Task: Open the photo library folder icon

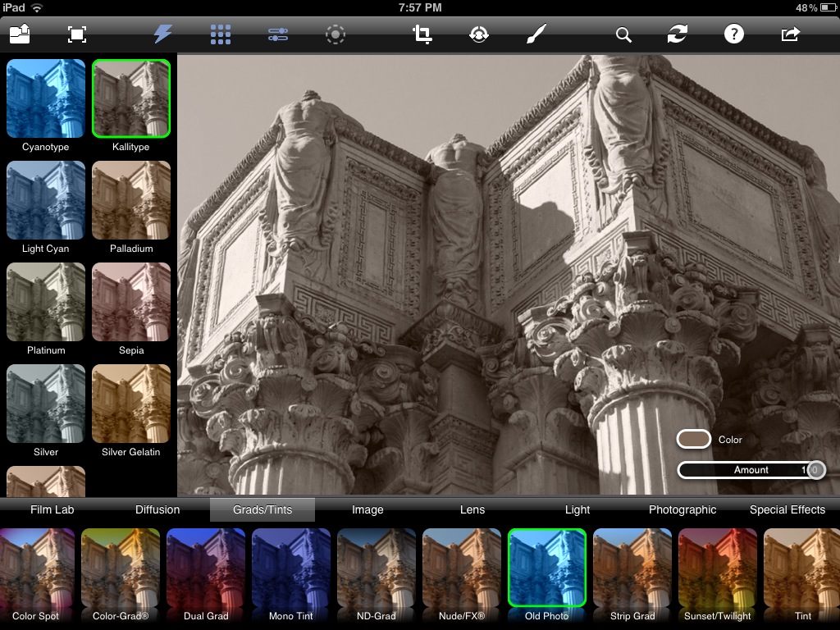Action: click(20, 34)
